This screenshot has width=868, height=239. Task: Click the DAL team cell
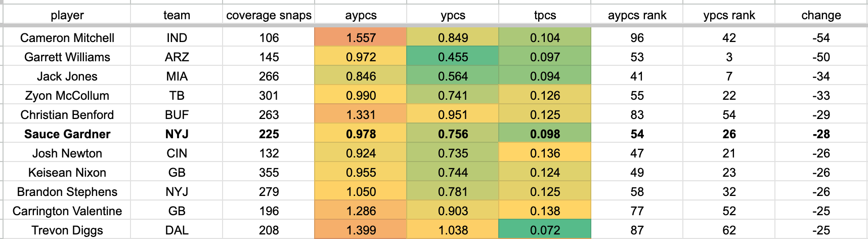click(177, 230)
